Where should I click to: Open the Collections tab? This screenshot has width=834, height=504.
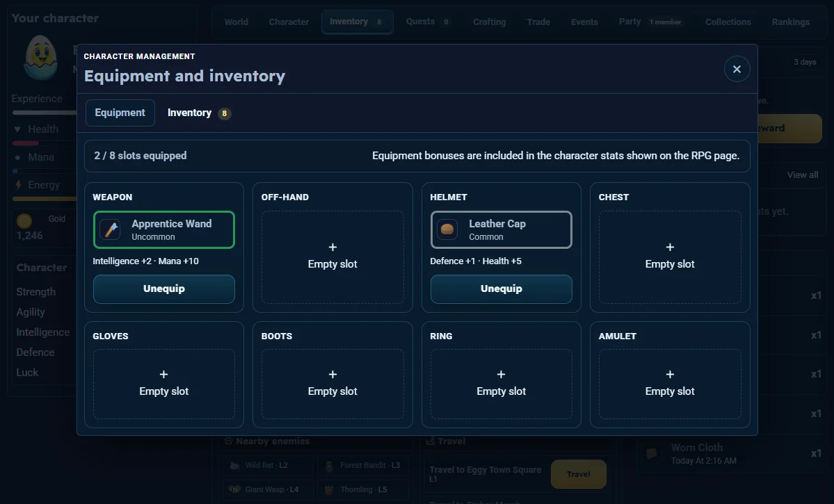(x=728, y=22)
